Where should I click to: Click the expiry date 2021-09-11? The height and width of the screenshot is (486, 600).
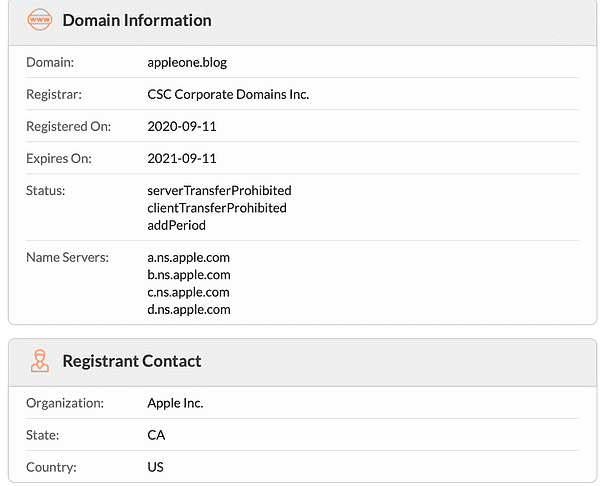[182, 158]
